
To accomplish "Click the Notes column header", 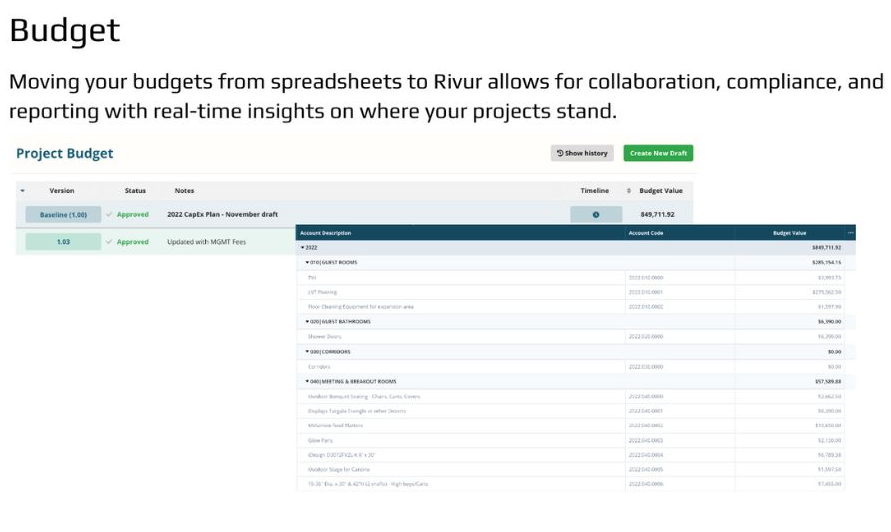I will [184, 190].
